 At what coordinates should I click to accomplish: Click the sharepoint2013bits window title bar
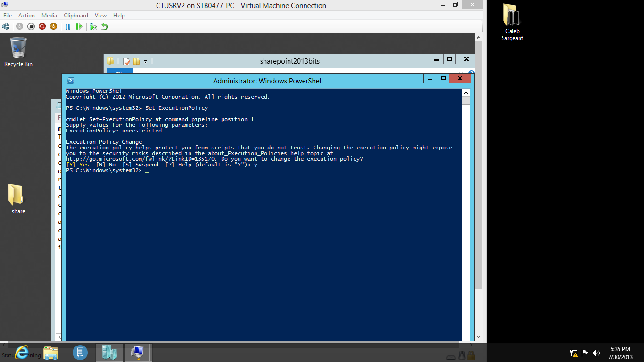[x=289, y=61]
